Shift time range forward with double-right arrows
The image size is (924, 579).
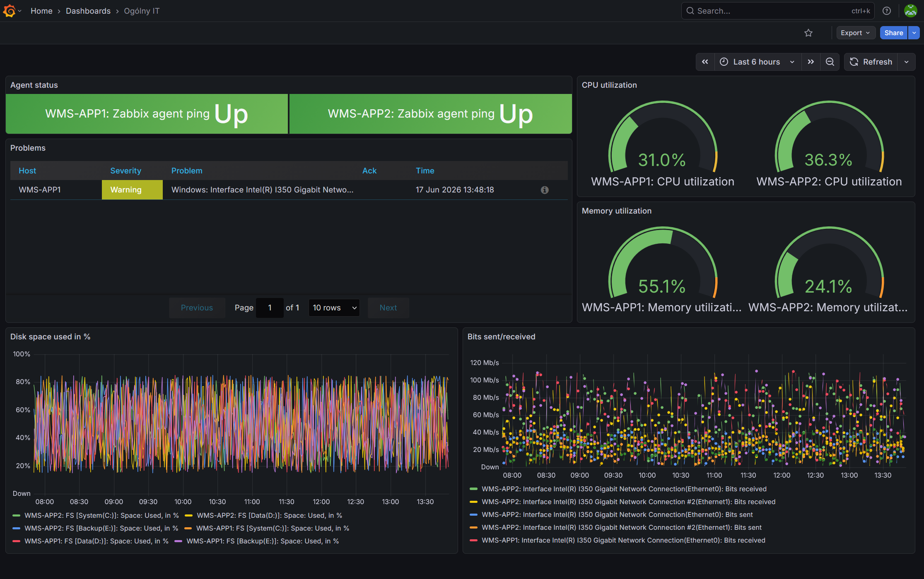click(x=811, y=62)
